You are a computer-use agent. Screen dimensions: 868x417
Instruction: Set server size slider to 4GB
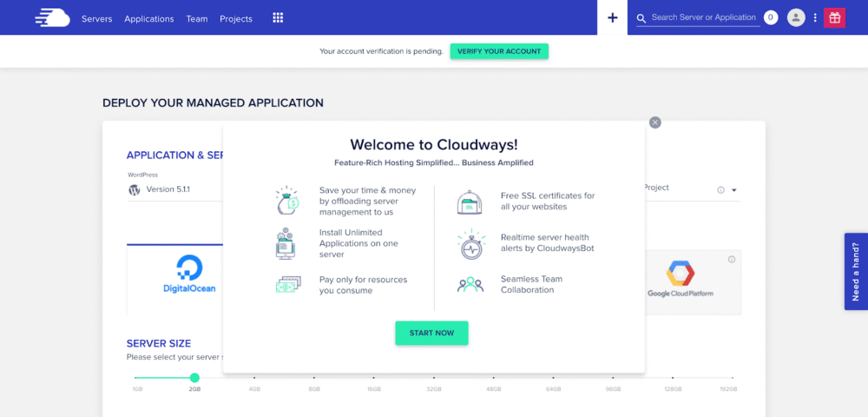[254, 378]
